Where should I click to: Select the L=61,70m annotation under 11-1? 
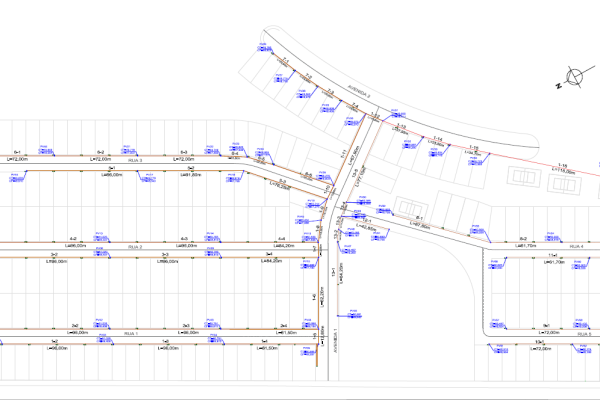pyautogui.click(x=554, y=263)
